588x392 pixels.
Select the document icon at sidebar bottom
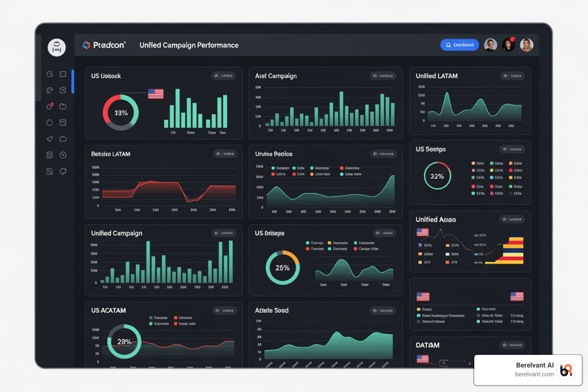pyautogui.click(x=49, y=171)
